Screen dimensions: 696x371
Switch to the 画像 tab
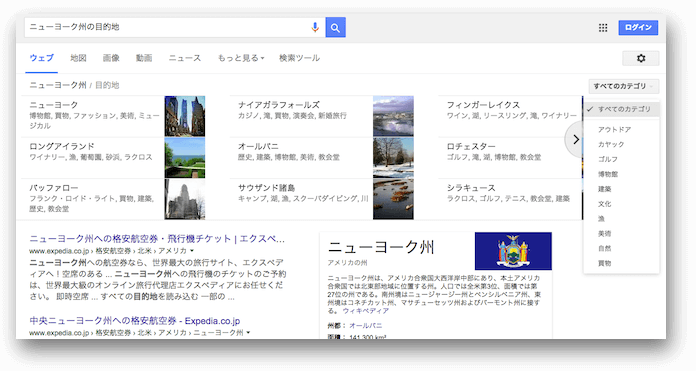tap(111, 58)
